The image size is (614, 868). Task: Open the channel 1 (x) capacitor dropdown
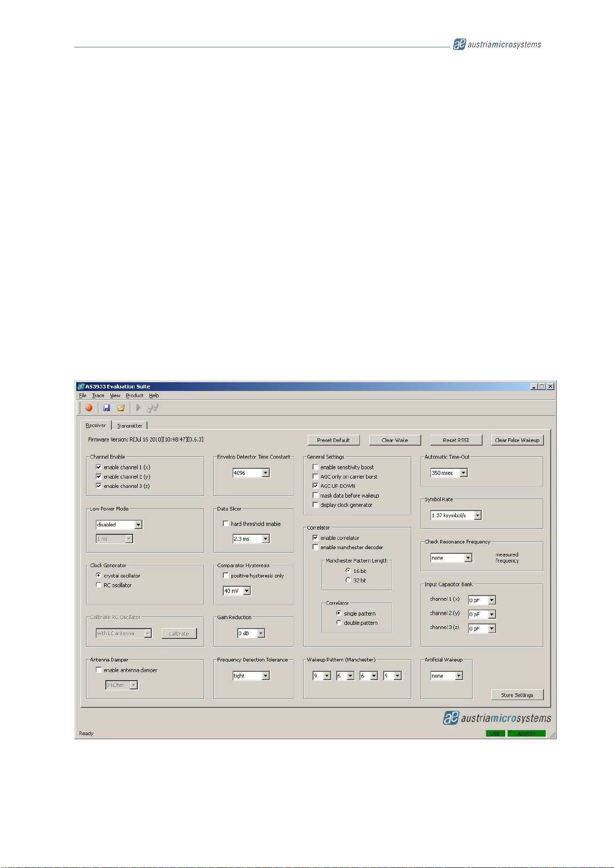click(x=482, y=600)
